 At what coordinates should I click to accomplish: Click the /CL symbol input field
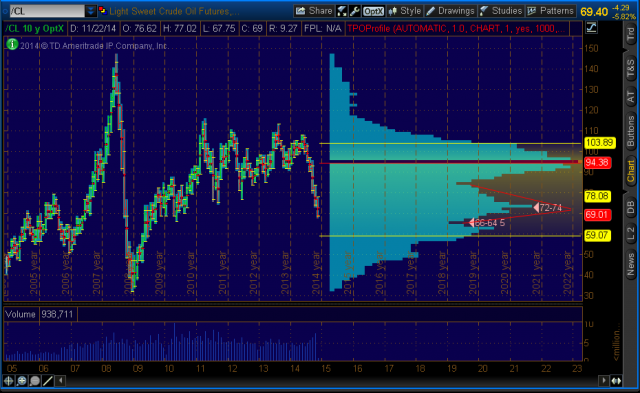[47, 11]
